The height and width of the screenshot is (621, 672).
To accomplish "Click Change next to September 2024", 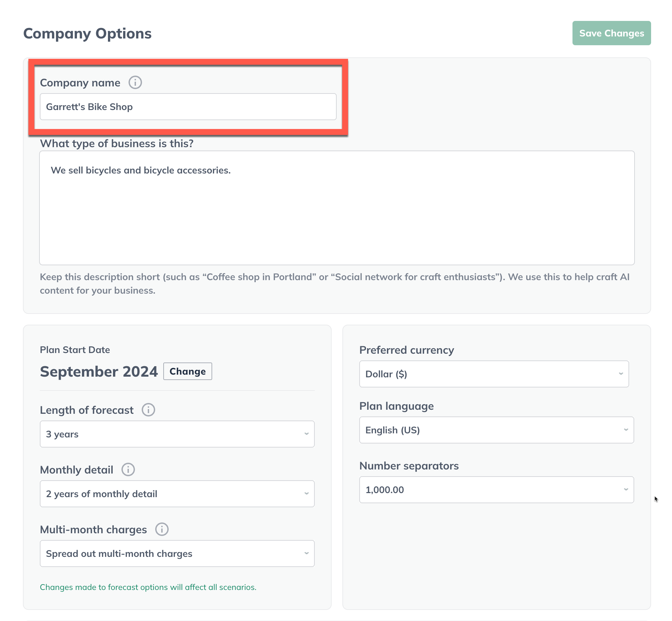I will tap(188, 371).
